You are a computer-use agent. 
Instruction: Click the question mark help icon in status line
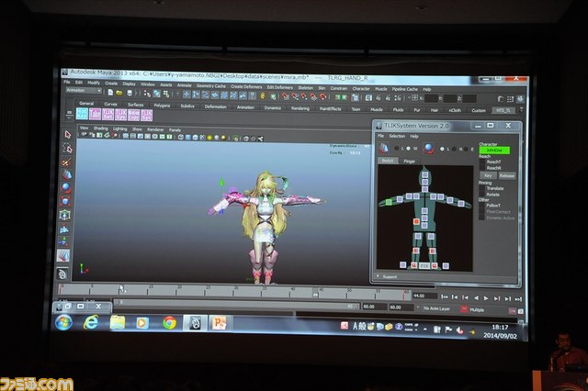click(253, 95)
